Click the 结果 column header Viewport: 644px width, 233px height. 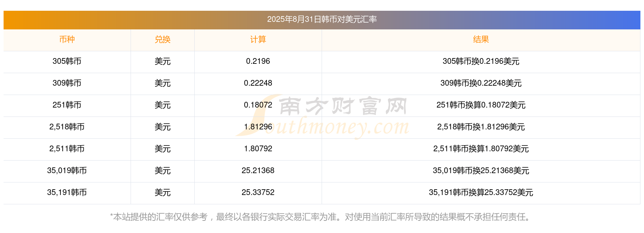(x=481, y=39)
